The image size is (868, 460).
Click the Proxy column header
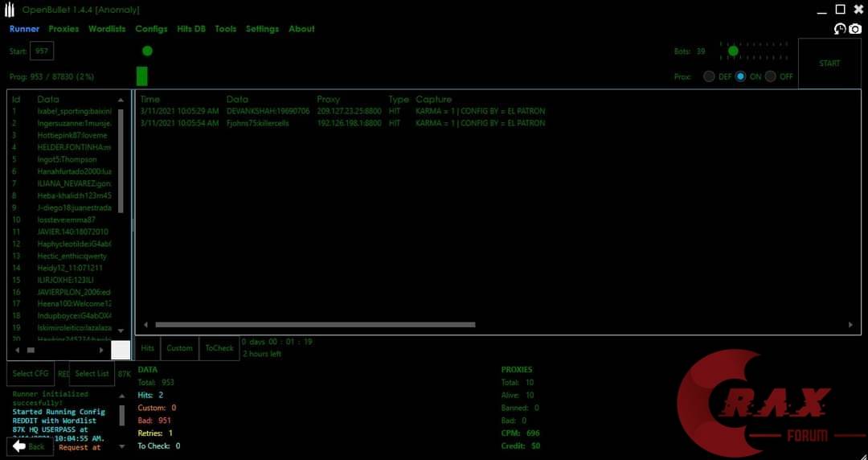pos(328,99)
